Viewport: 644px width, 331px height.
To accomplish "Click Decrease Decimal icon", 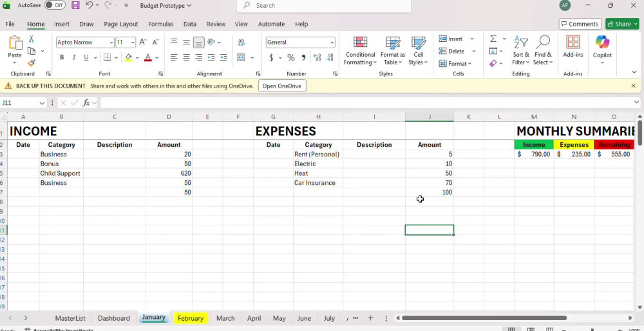I will click(329, 57).
